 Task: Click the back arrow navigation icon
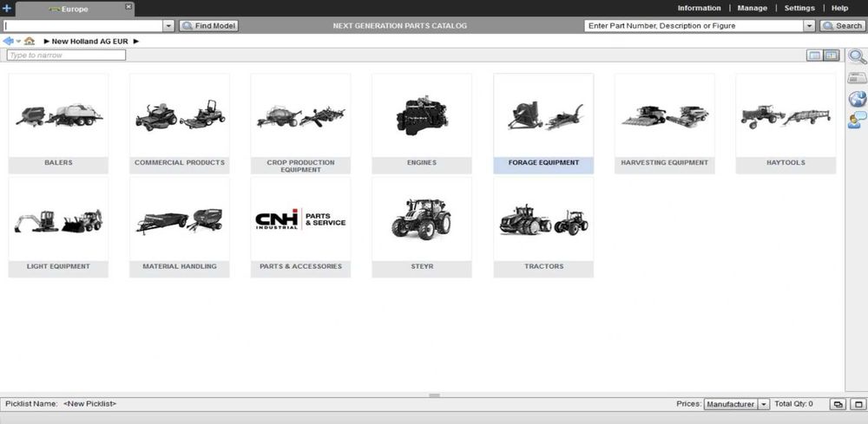[x=8, y=41]
